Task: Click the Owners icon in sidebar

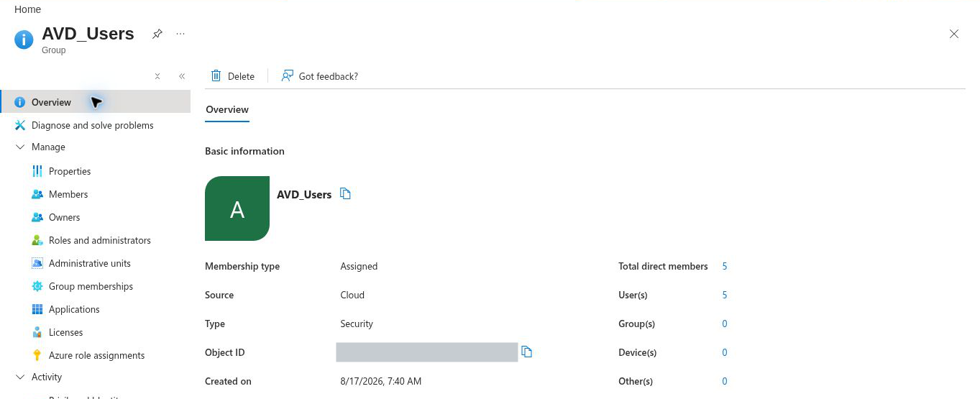Action: pos(37,217)
